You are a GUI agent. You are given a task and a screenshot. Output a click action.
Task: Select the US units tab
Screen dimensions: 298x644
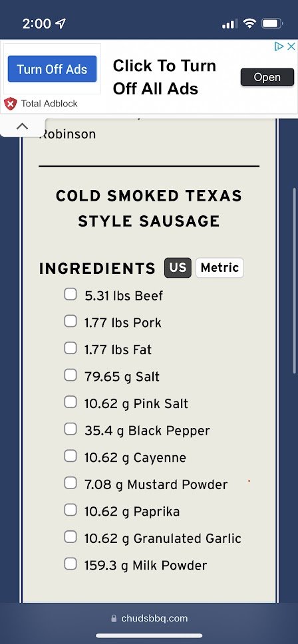(178, 268)
